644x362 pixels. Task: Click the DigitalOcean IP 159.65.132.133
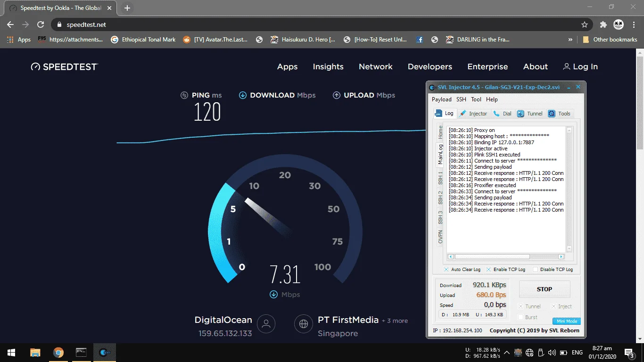pyautogui.click(x=225, y=333)
